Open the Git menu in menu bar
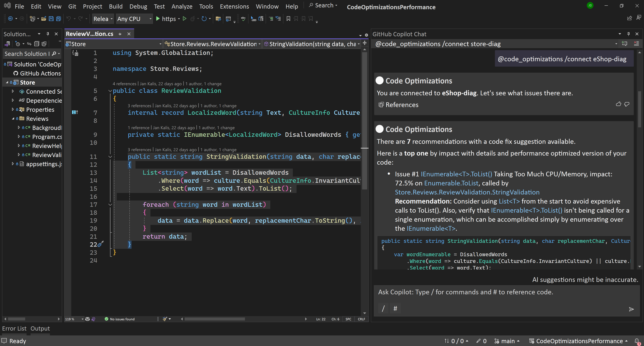644x346 pixels. 72,6
